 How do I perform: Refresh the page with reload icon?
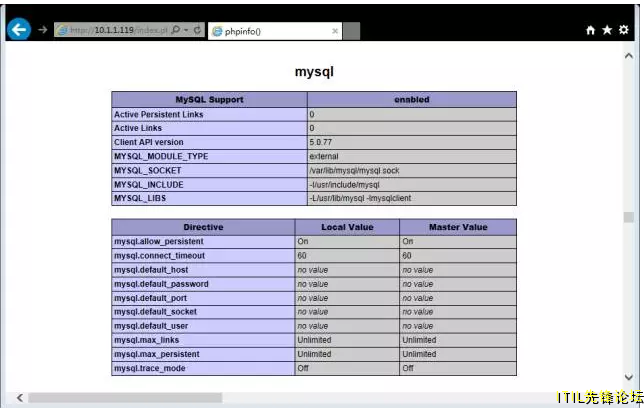[198, 30]
